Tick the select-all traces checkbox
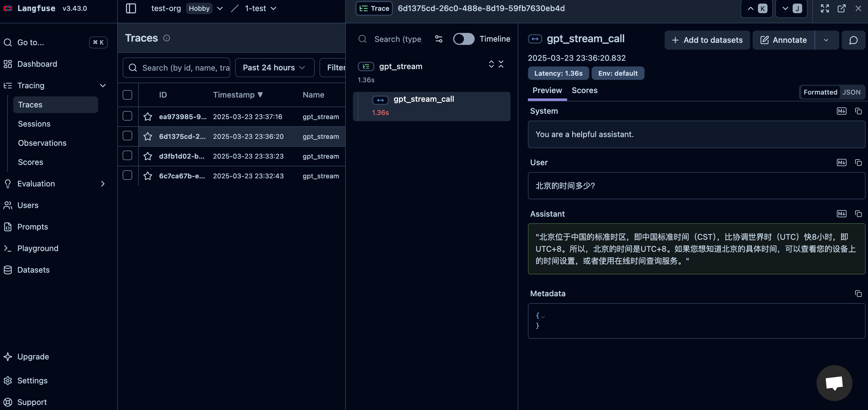 pyautogui.click(x=127, y=95)
